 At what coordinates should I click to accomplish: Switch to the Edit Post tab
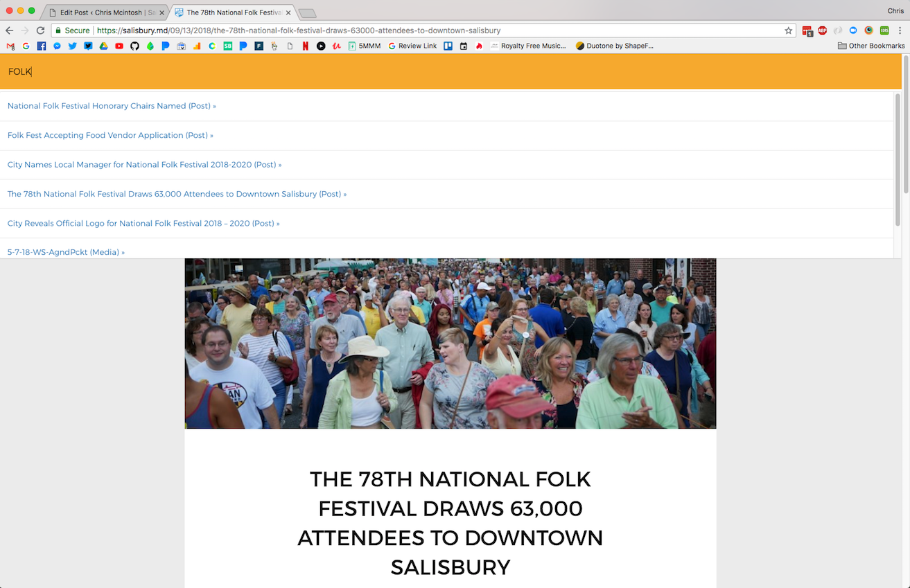(103, 12)
